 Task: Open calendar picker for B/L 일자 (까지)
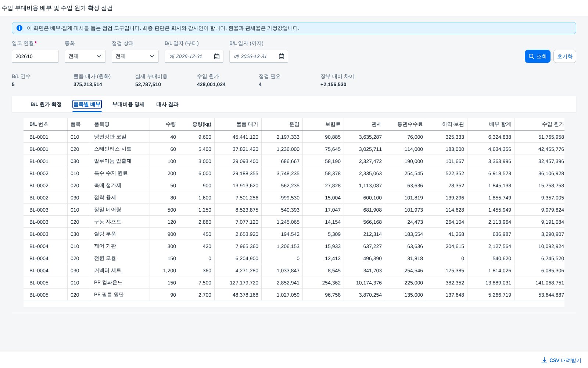click(282, 56)
